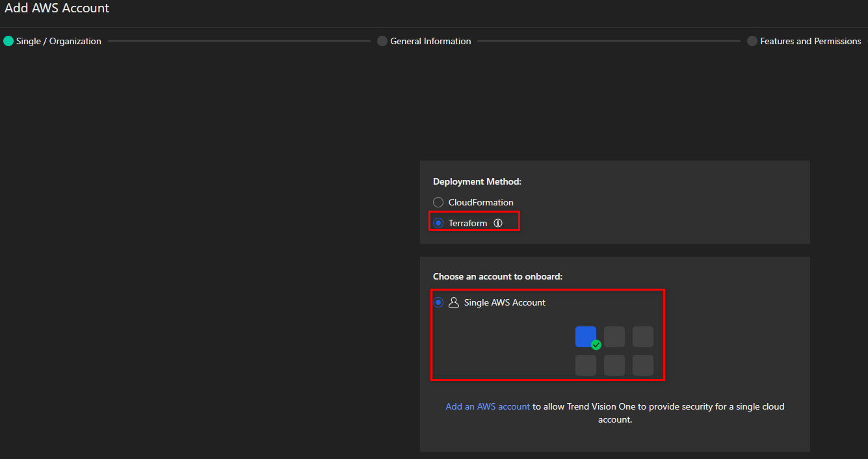Click the person icon beside Single AWS Account
This screenshot has width=868, height=459.
454,302
